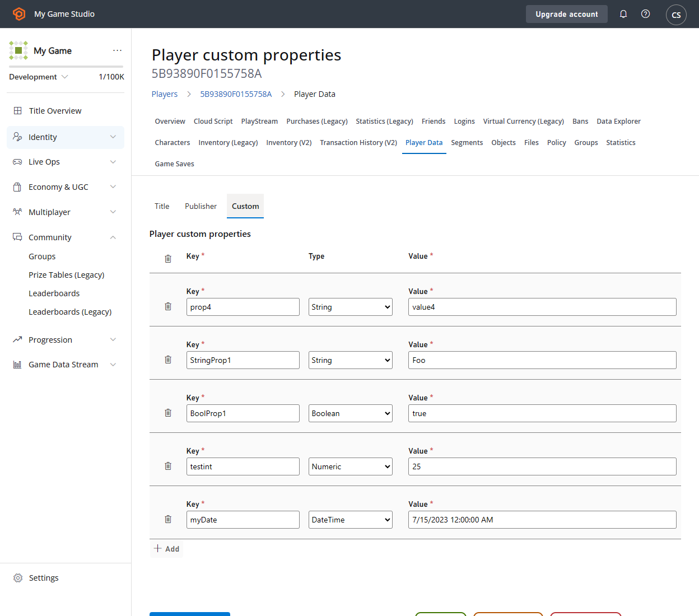Open the DateTime type dropdown for myDate
Image resolution: width=699 pixels, height=616 pixels.
tap(351, 520)
